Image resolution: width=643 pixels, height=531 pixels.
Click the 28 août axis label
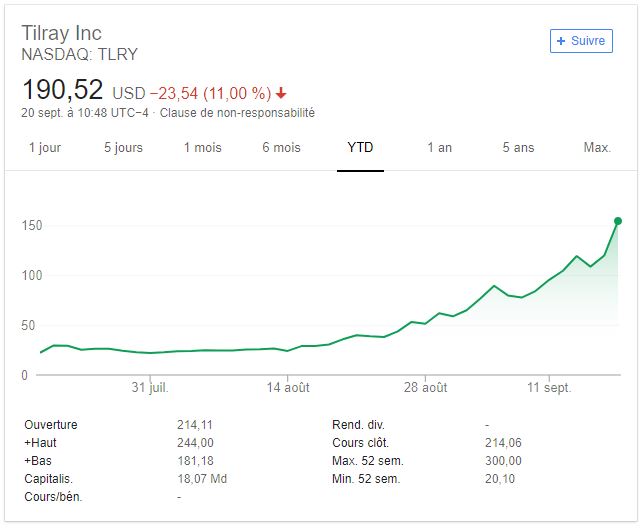pyautogui.click(x=428, y=388)
